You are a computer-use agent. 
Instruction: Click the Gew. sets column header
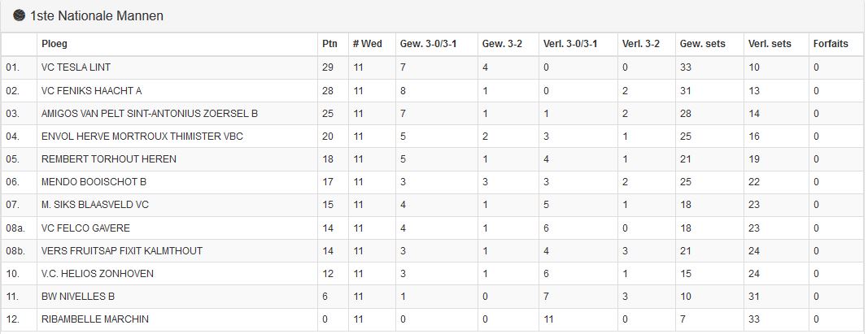[703, 44]
